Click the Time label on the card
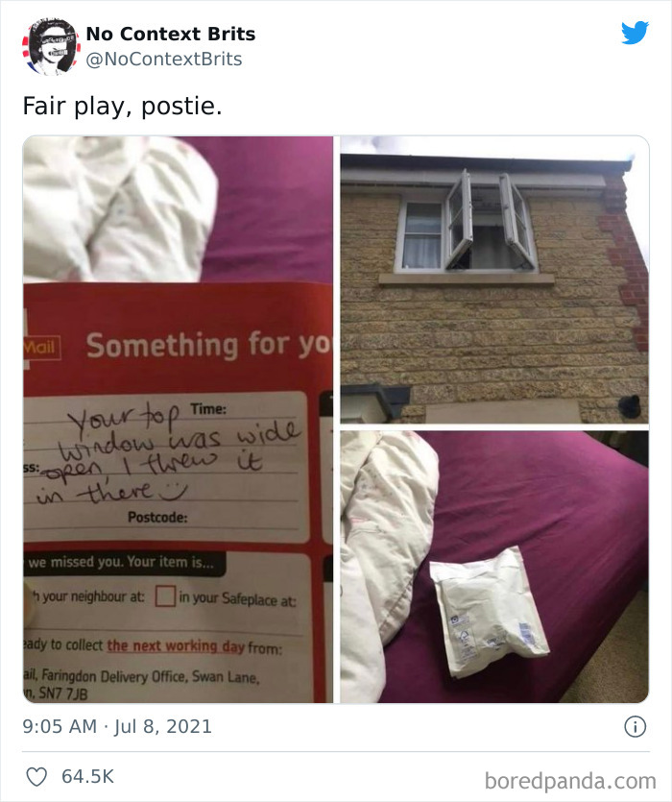The image size is (672, 802). pyautogui.click(x=208, y=409)
